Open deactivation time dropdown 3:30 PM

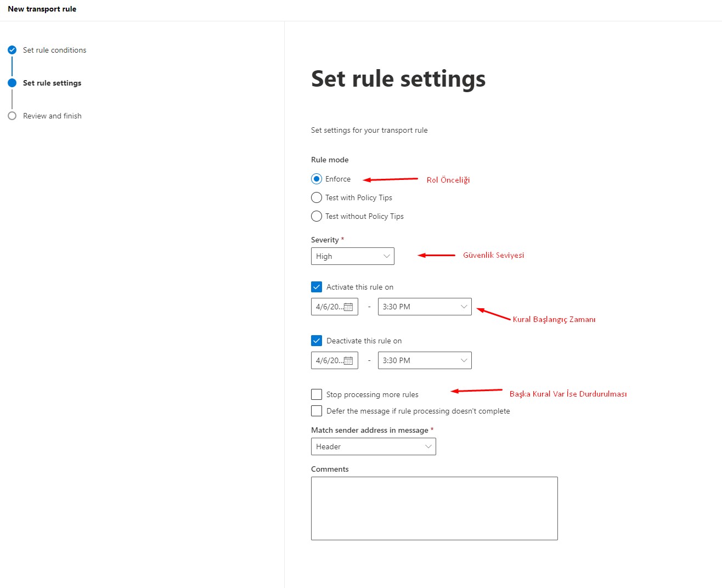pos(424,360)
